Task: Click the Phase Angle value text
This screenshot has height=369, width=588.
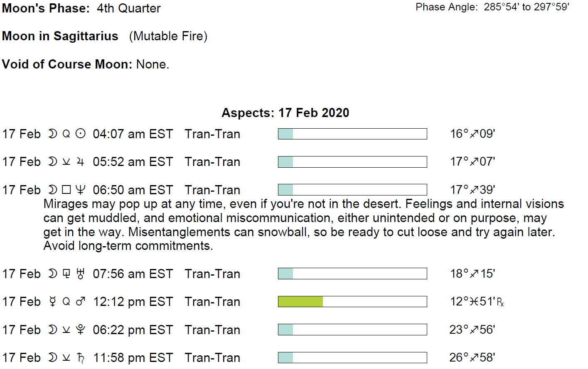Action: click(x=526, y=7)
